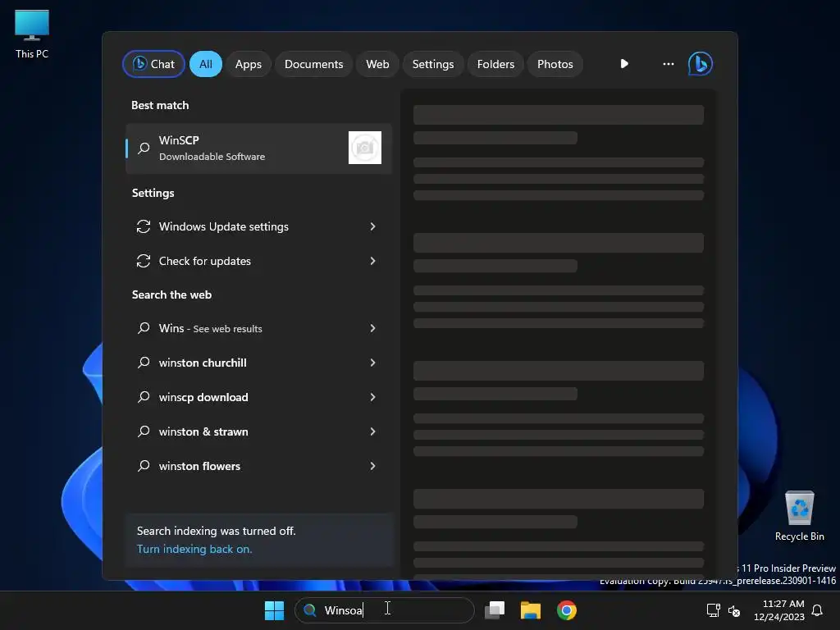Expand the winston churchill chevron

coord(373,363)
